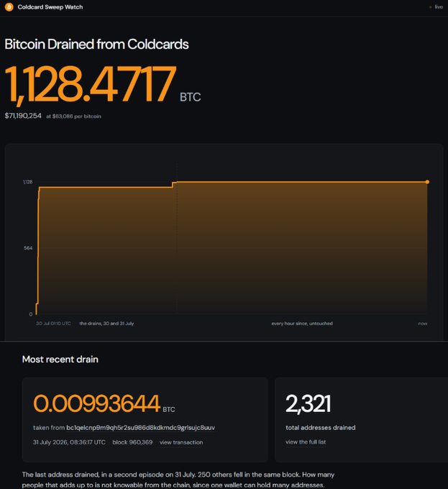Viewport: 448px width, 489px height.
Task: Click the 'at $63,086 per bitcoin' text
Action: pos(73,116)
